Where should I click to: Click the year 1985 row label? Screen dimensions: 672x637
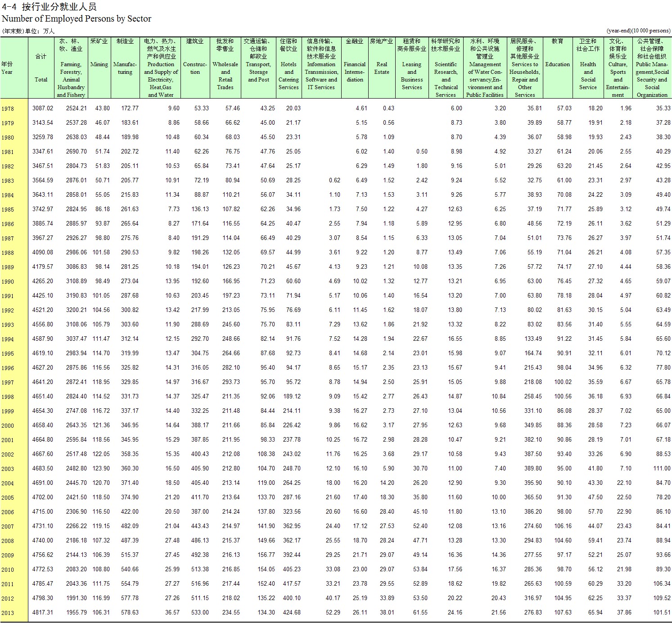(x=8, y=210)
